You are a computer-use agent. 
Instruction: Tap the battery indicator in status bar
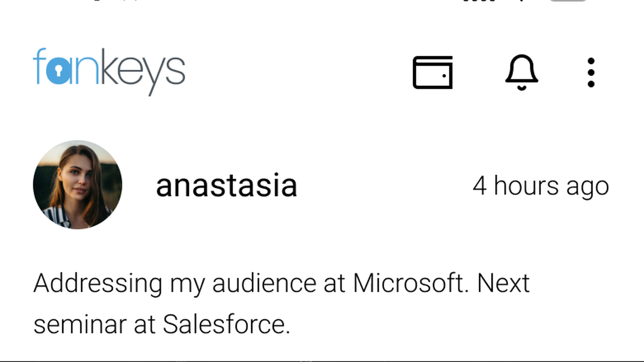568,1
